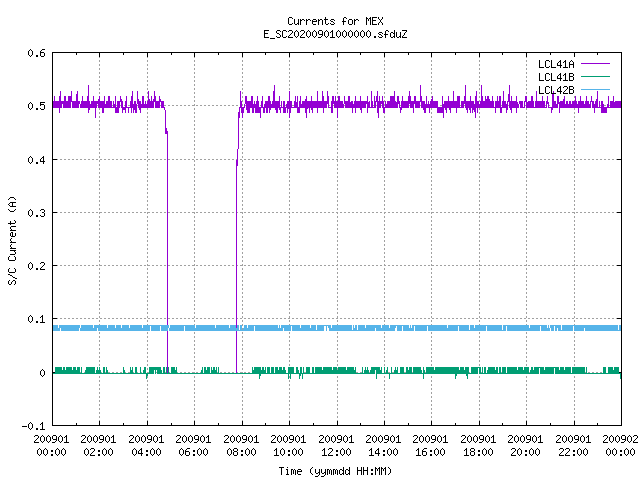Click the blue LCL42B trace near 12:00

point(337,328)
